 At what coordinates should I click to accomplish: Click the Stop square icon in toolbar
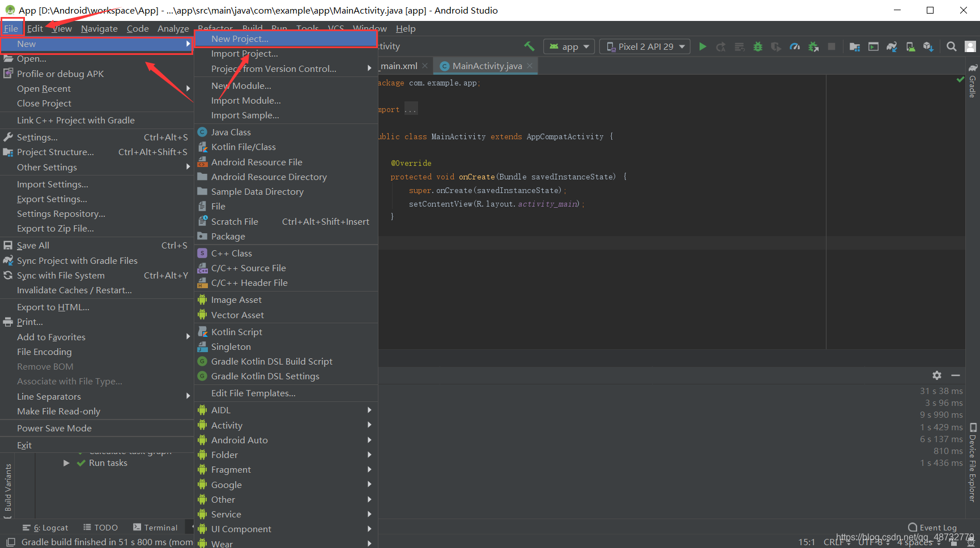click(832, 46)
